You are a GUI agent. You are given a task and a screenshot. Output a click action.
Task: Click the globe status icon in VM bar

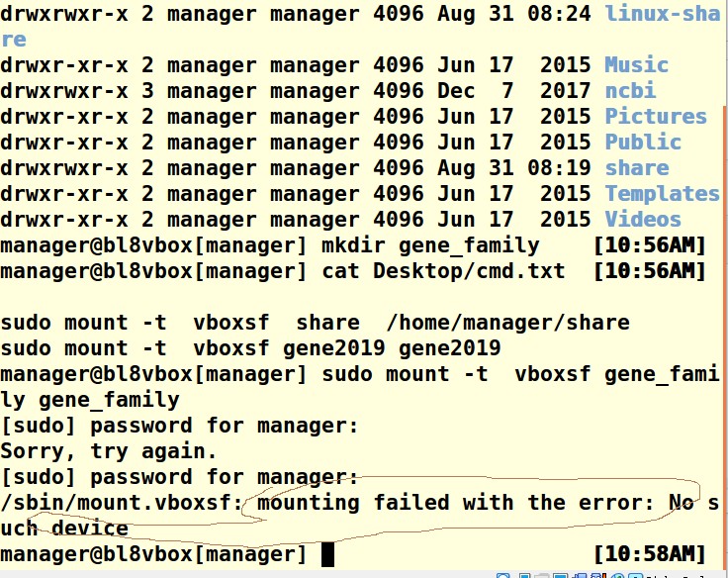point(618,575)
